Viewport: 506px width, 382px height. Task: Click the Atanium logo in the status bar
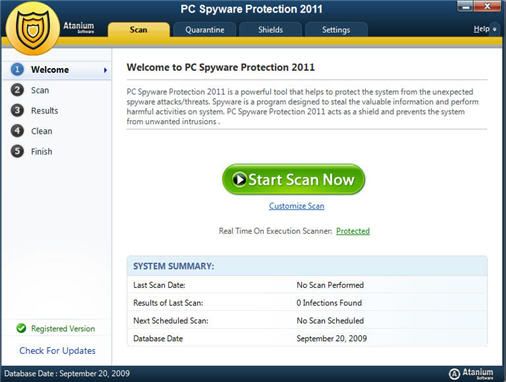click(x=471, y=374)
